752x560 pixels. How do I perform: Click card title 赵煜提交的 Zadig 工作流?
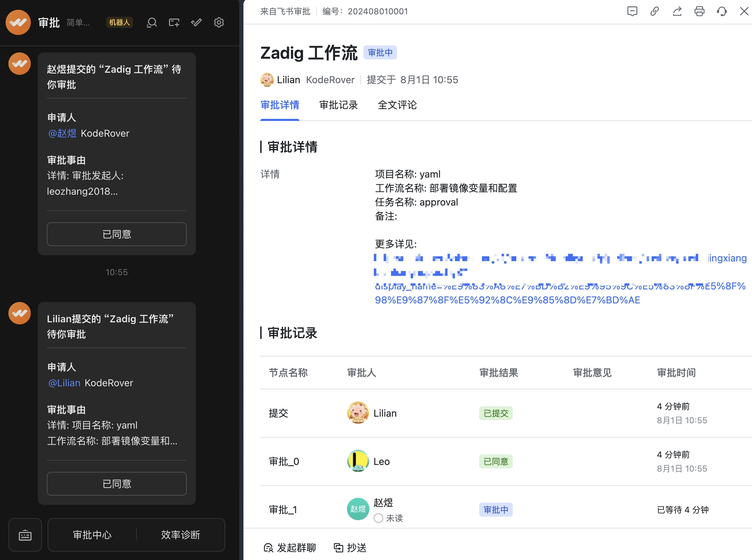click(x=114, y=77)
